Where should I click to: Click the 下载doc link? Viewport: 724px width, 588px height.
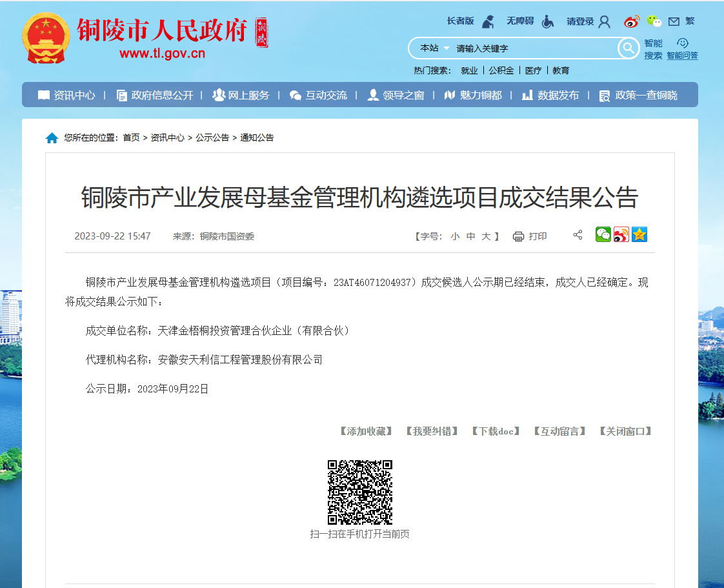click(495, 431)
